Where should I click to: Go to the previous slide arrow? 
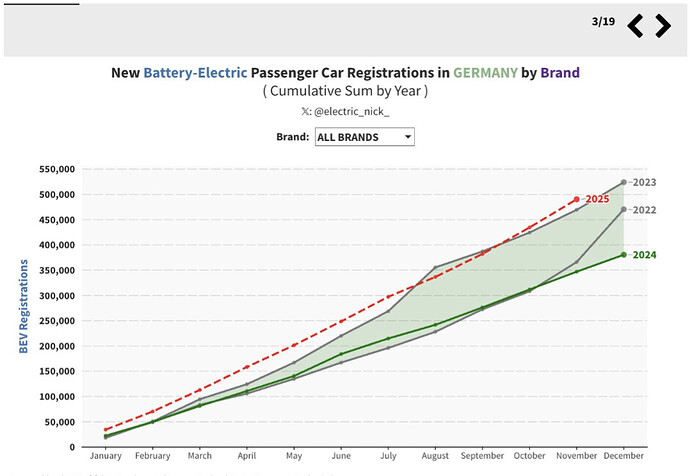click(x=636, y=26)
